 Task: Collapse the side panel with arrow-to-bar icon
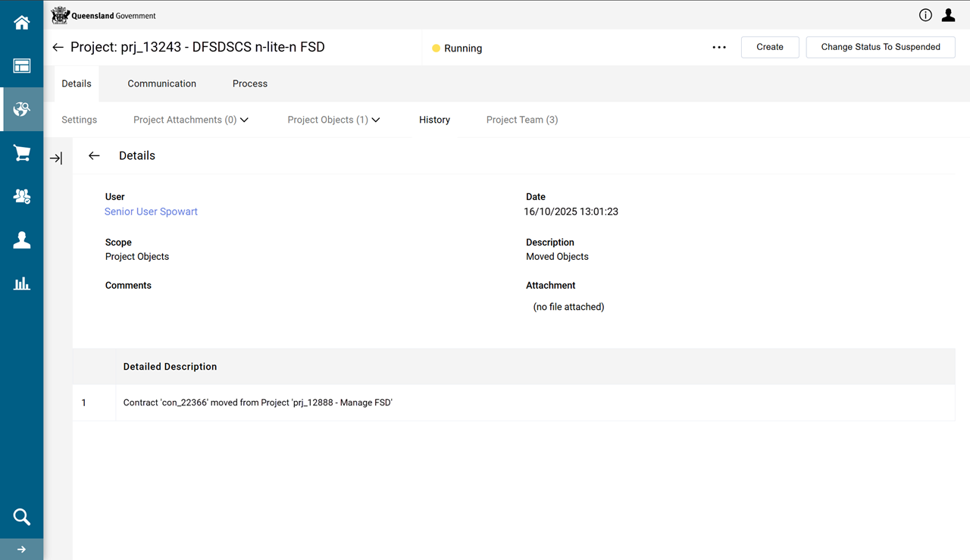point(56,158)
